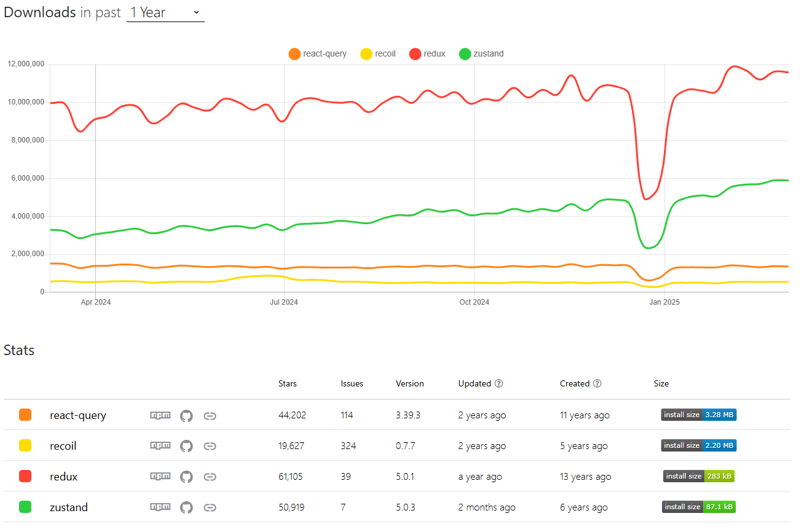Click the green swatch in zustand stats row

click(x=25, y=507)
